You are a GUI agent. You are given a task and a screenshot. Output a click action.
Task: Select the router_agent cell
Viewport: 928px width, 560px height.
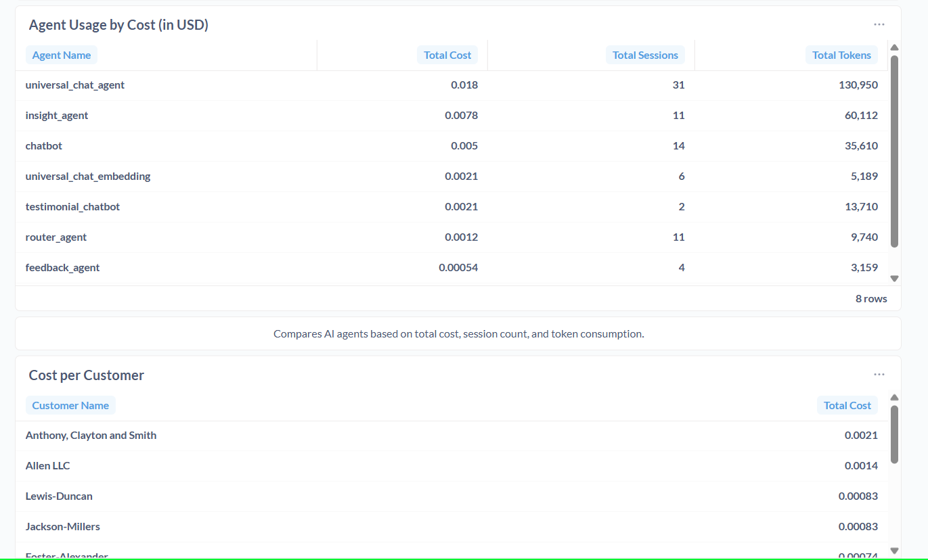pos(56,237)
